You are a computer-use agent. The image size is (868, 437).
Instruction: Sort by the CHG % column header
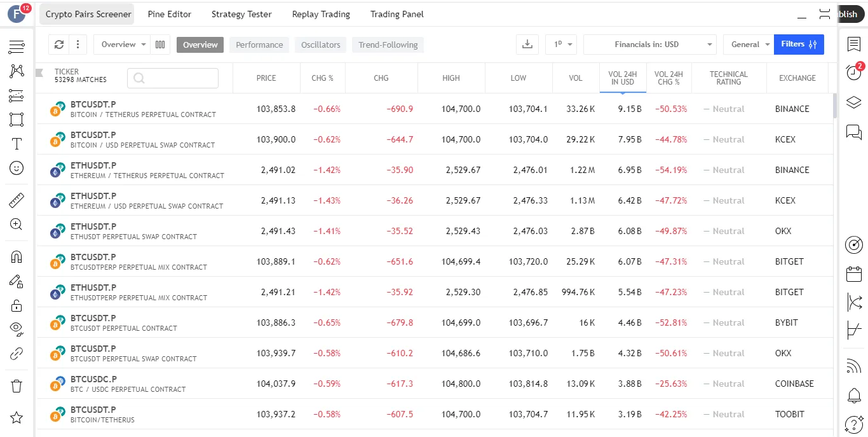click(323, 78)
